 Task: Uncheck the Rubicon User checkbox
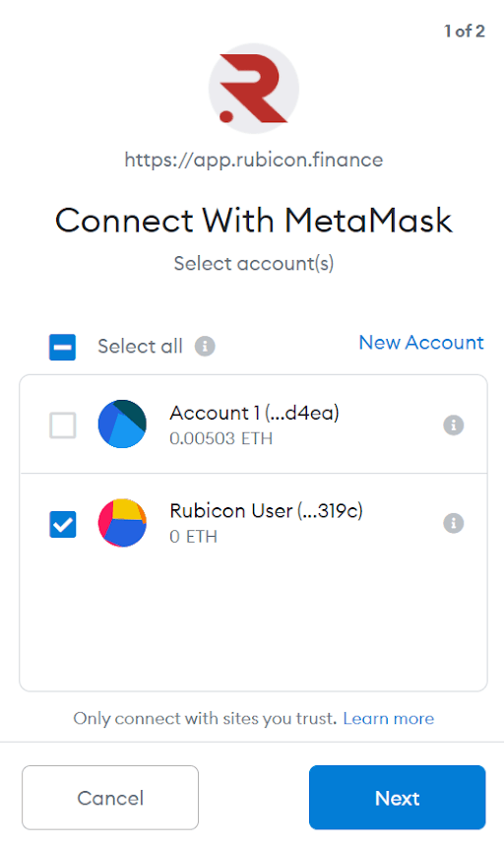point(63,524)
